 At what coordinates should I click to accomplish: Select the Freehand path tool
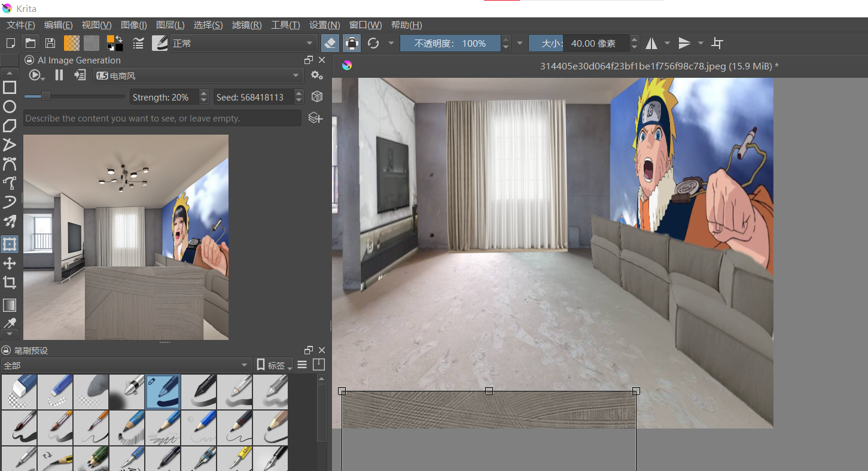(x=10, y=183)
